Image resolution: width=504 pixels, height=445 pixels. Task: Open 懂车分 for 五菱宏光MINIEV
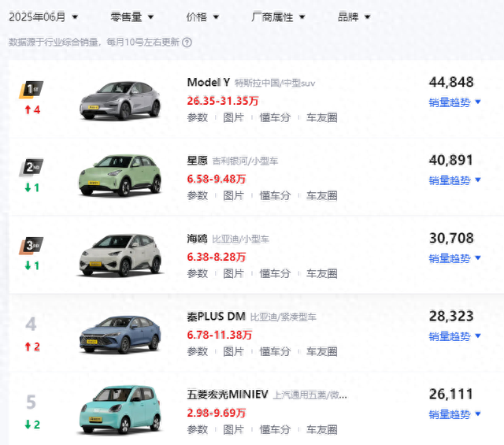[x=275, y=429]
